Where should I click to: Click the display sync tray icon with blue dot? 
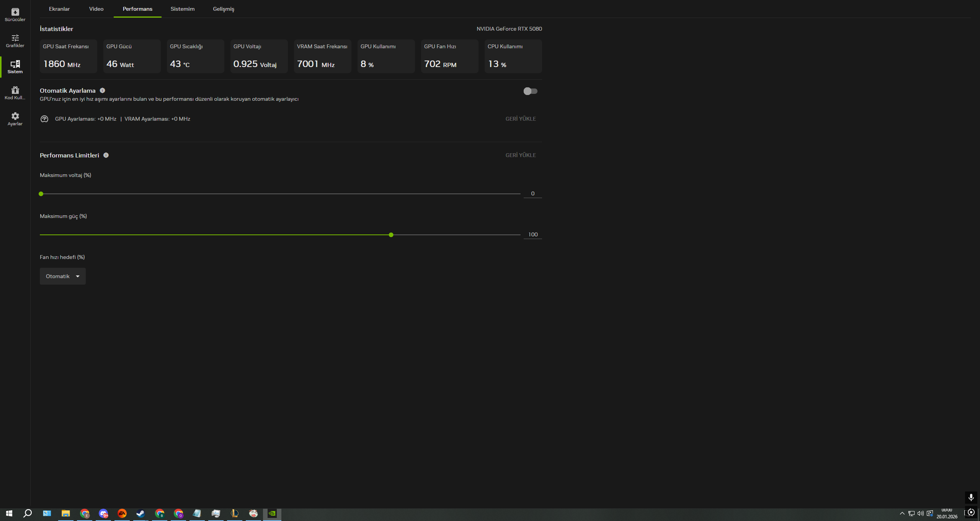click(930, 513)
